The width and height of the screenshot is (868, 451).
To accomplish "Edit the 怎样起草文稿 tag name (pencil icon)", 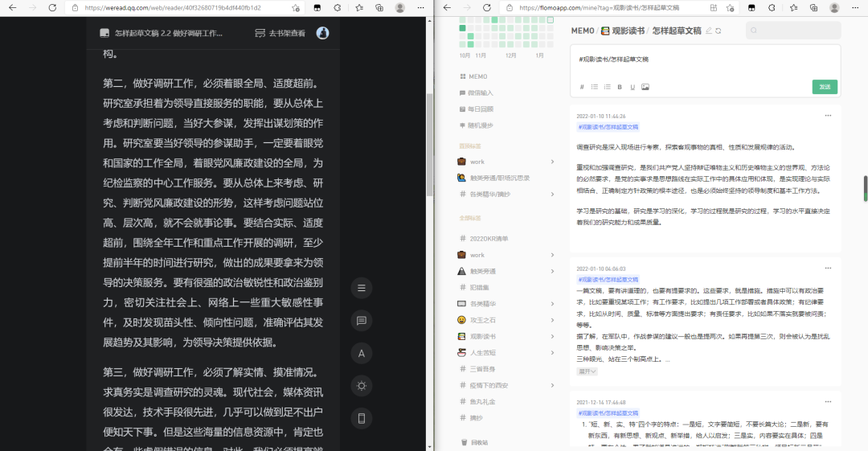I will 709,31.
